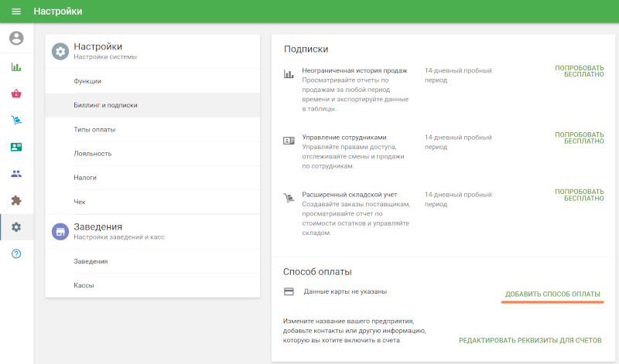Open the pink shopping basket sidebar icon
Viewport: 619px width, 364px height.
pos(16,94)
